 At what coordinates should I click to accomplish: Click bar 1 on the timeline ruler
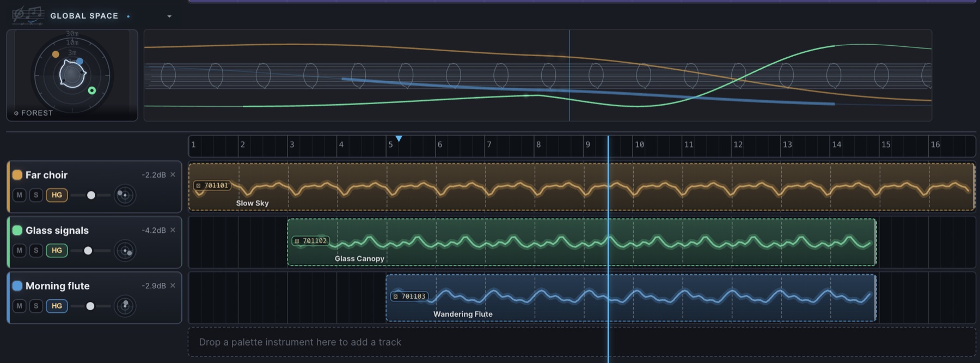coord(194,145)
